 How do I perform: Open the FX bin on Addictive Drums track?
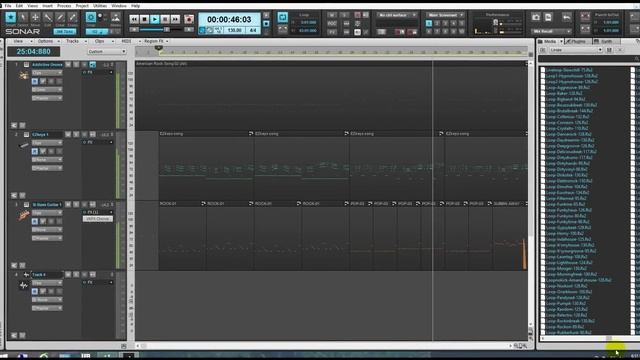click(98, 72)
